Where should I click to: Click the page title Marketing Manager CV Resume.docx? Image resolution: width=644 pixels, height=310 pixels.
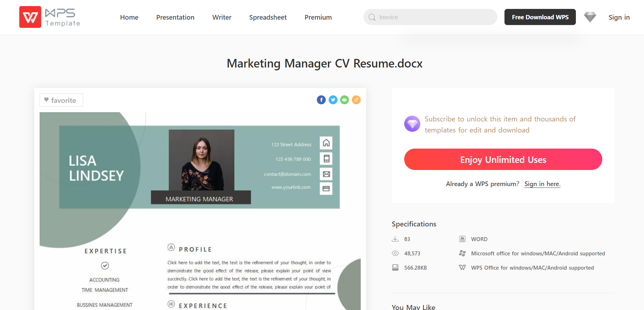pyautogui.click(x=325, y=64)
